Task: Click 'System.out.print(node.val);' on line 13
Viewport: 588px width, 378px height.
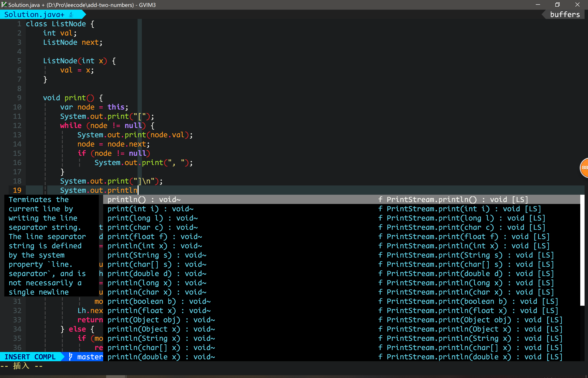Action: coord(135,135)
